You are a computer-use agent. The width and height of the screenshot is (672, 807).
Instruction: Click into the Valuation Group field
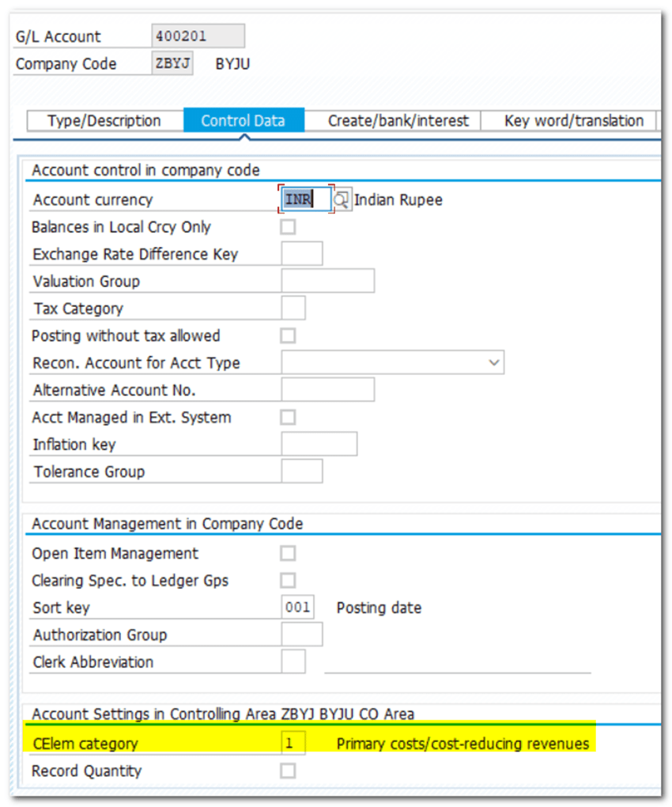tap(327, 282)
